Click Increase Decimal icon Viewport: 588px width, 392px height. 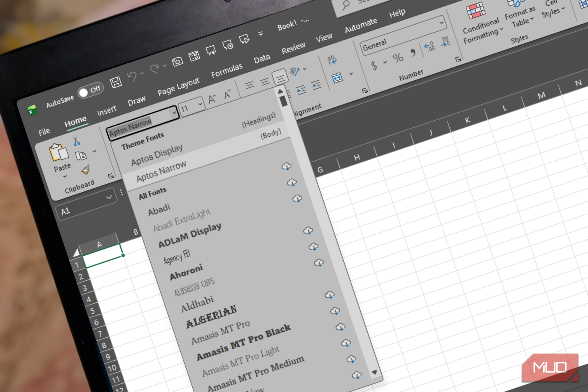click(x=430, y=46)
